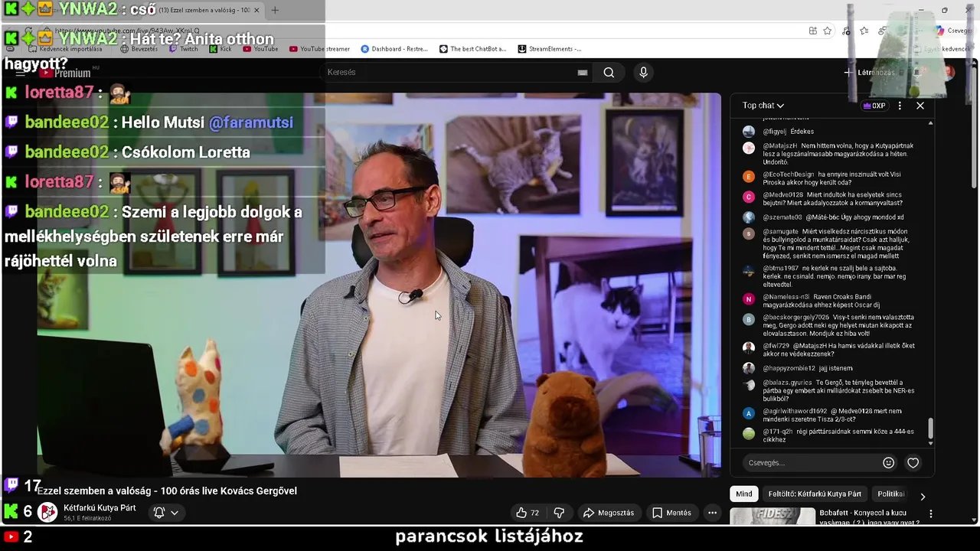This screenshot has height=551, width=980.
Task: Open the Létrehozás create button
Action: click(x=868, y=73)
